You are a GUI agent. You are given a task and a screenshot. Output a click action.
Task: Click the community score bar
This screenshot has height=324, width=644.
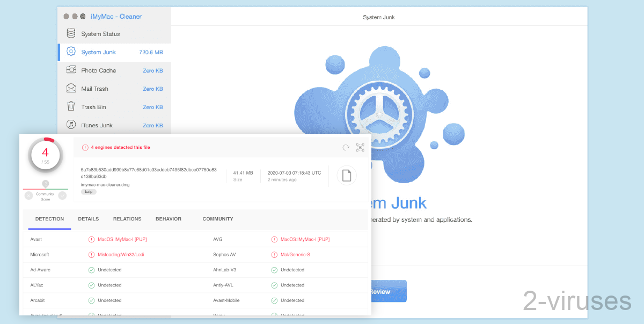tap(46, 189)
